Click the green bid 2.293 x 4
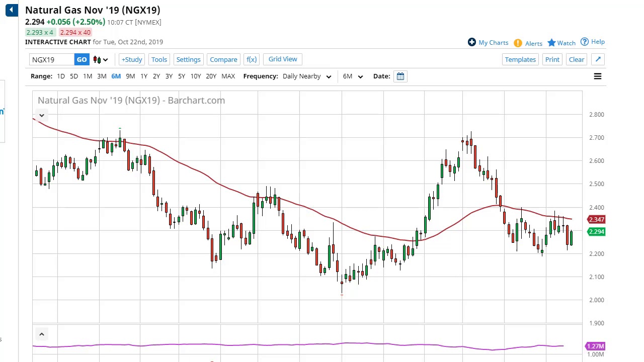Image resolution: width=644 pixels, height=362 pixels. (40, 33)
